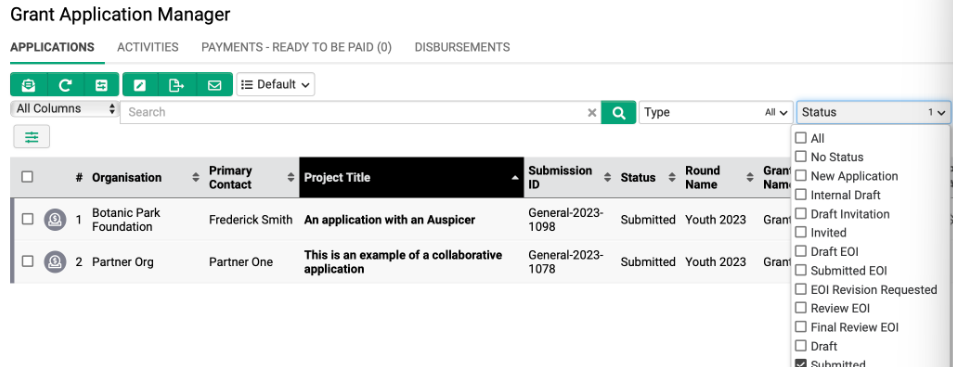Click the refresh icon in green toolbar
This screenshot has width=953, height=367.
click(x=64, y=84)
